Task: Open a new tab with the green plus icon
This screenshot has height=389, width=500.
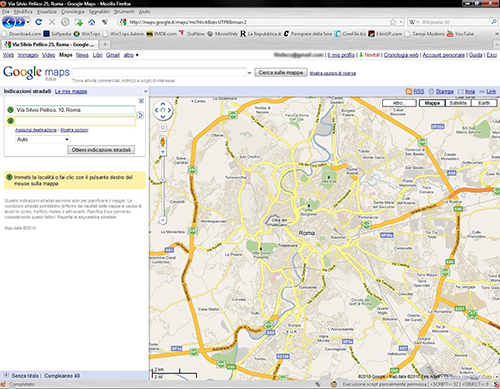Action: (79, 22)
